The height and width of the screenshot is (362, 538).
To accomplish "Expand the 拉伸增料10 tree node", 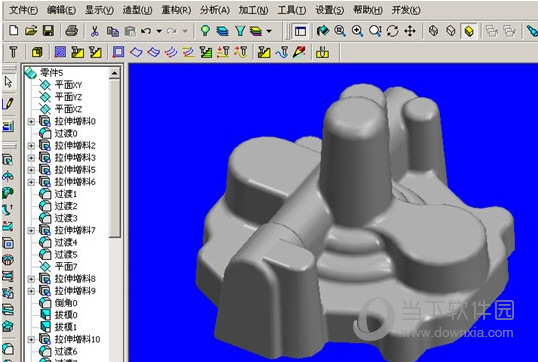I will pos(31,339).
